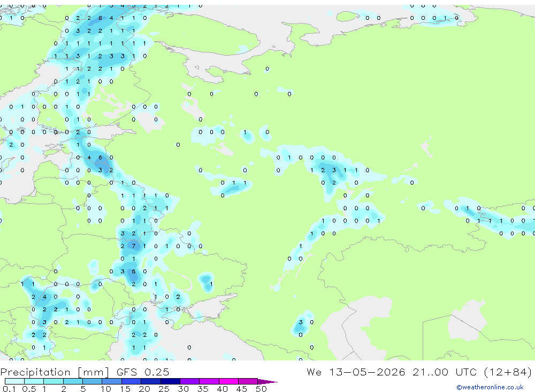Pick the 1–2 mm legend color swatch
The width and height of the screenshot is (535, 392).
pos(53,381)
